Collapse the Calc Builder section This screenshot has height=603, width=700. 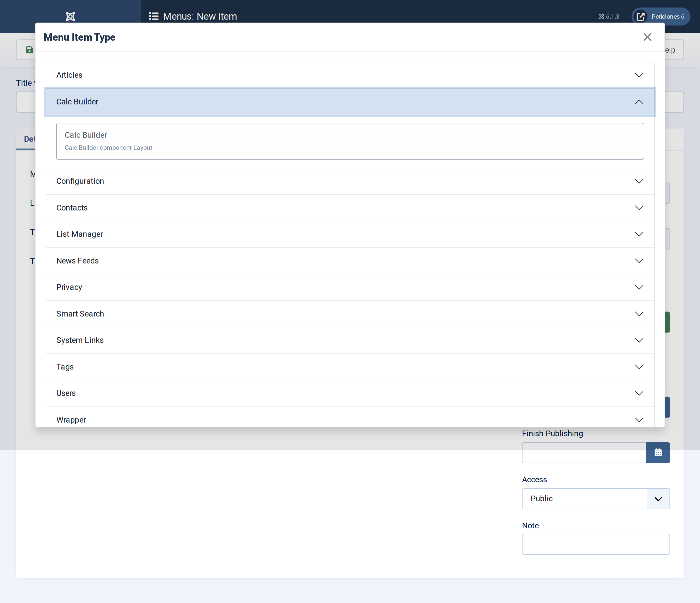350,102
